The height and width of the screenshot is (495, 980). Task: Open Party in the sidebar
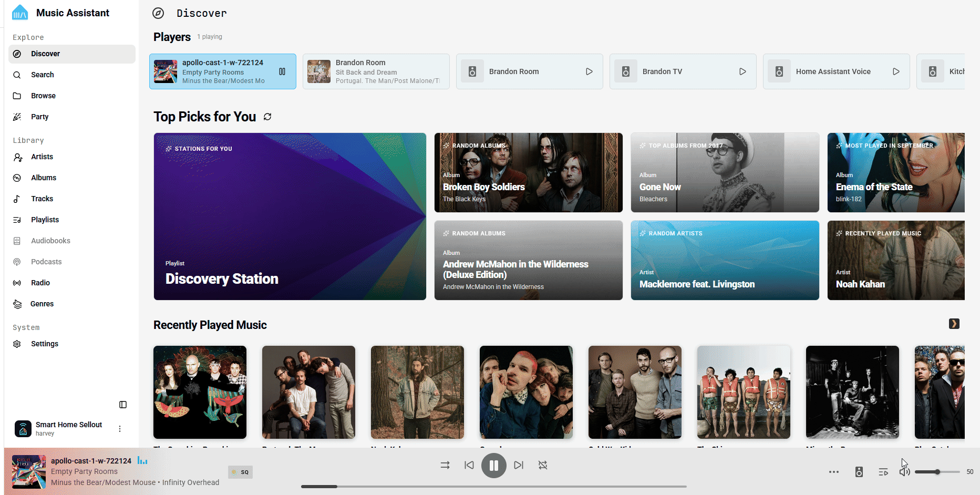click(x=72, y=117)
